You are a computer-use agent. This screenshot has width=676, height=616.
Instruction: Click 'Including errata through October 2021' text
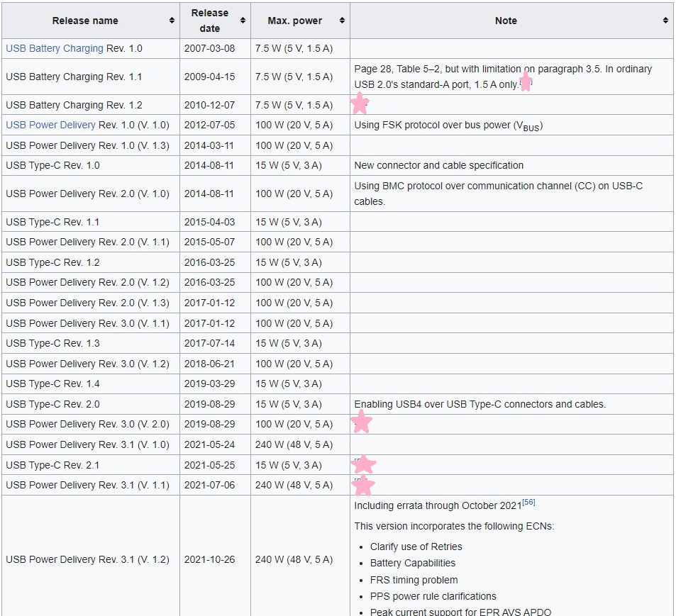click(438, 505)
